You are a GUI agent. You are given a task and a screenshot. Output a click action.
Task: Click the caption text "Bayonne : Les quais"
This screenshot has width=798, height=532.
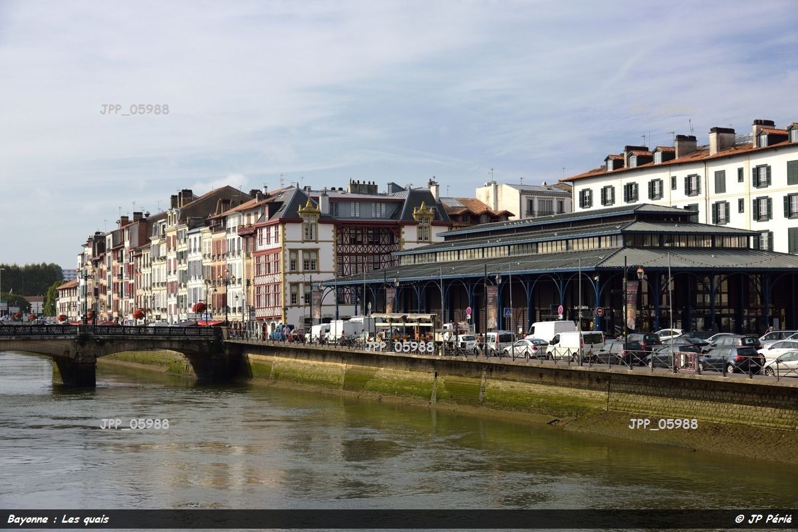(x=58, y=519)
